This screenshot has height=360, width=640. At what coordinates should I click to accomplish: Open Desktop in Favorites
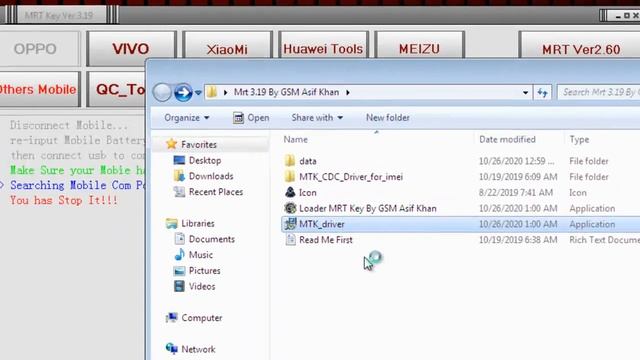coord(205,160)
